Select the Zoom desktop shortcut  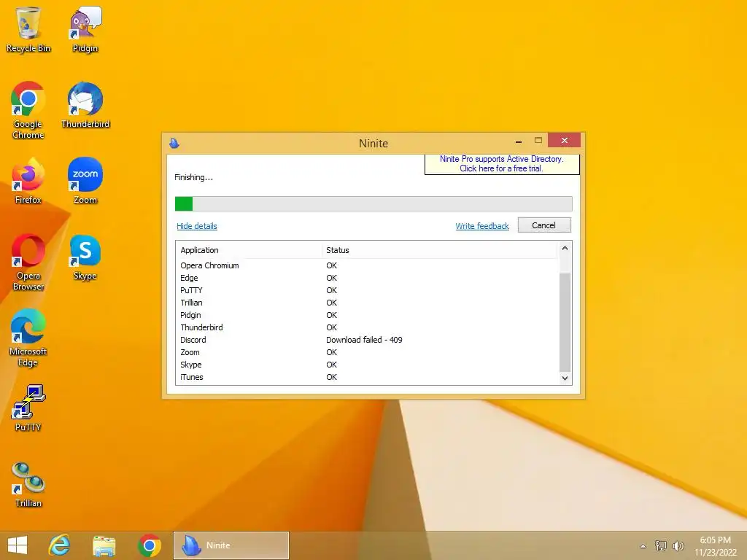pos(85,181)
